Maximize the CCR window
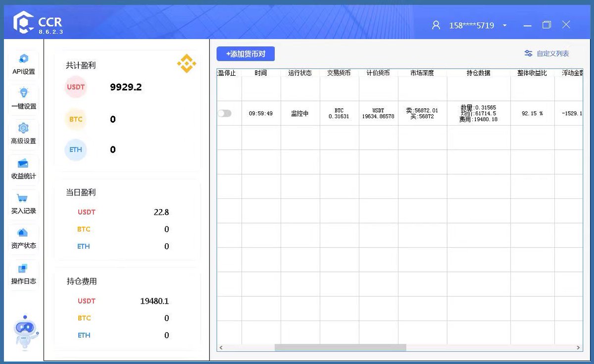This screenshot has height=364, width=594. pos(547,25)
